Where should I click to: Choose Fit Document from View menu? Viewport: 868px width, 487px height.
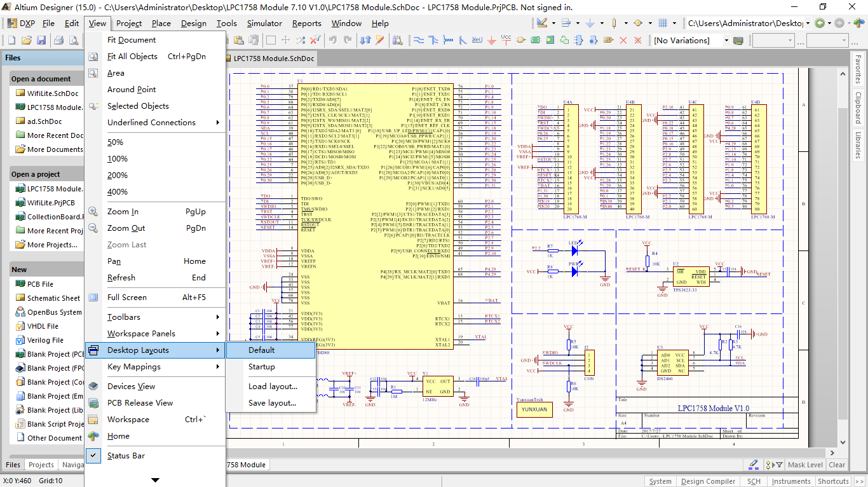[155, 39]
